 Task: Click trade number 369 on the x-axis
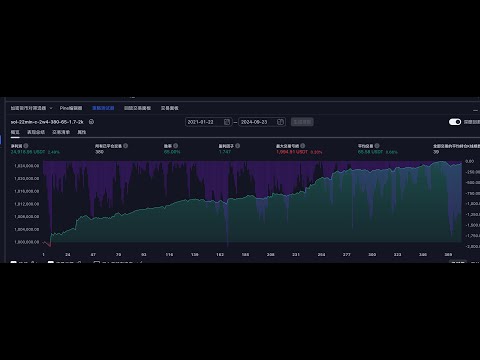coord(448,255)
